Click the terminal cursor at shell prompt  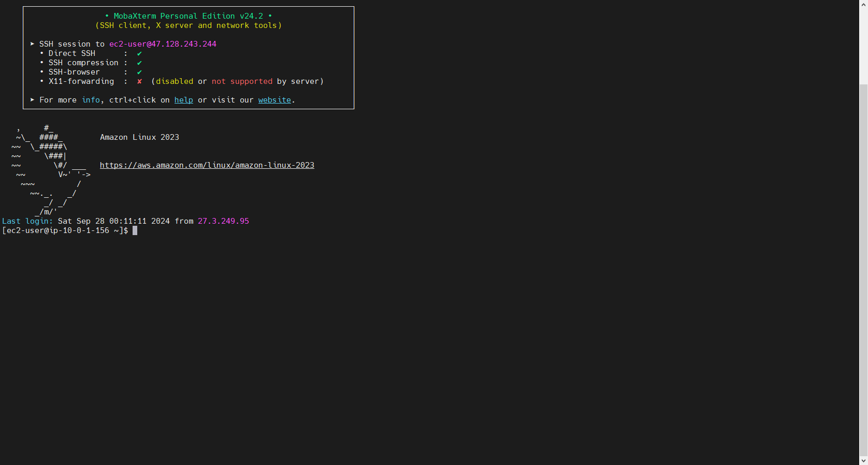[135, 230]
